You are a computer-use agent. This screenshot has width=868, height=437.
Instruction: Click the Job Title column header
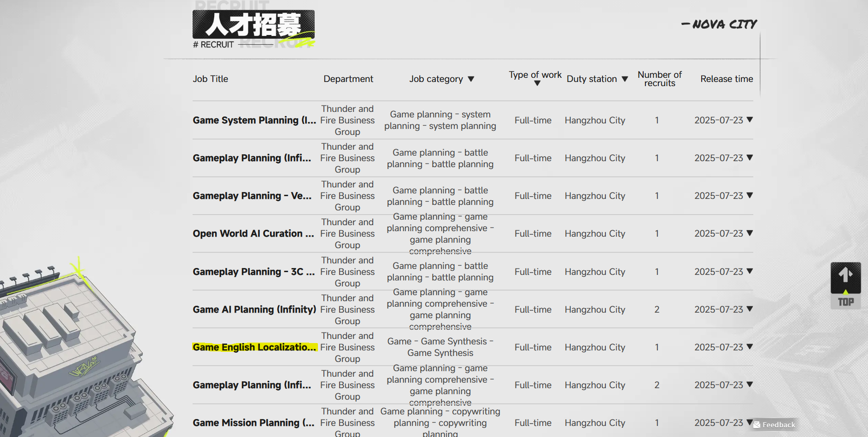tap(210, 79)
